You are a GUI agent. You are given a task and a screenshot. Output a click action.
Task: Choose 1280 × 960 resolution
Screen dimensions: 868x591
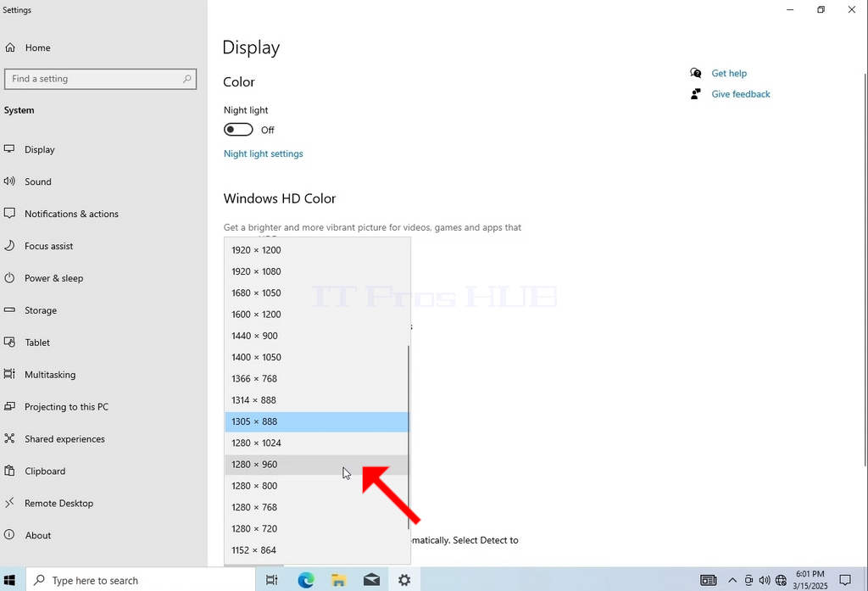click(317, 465)
